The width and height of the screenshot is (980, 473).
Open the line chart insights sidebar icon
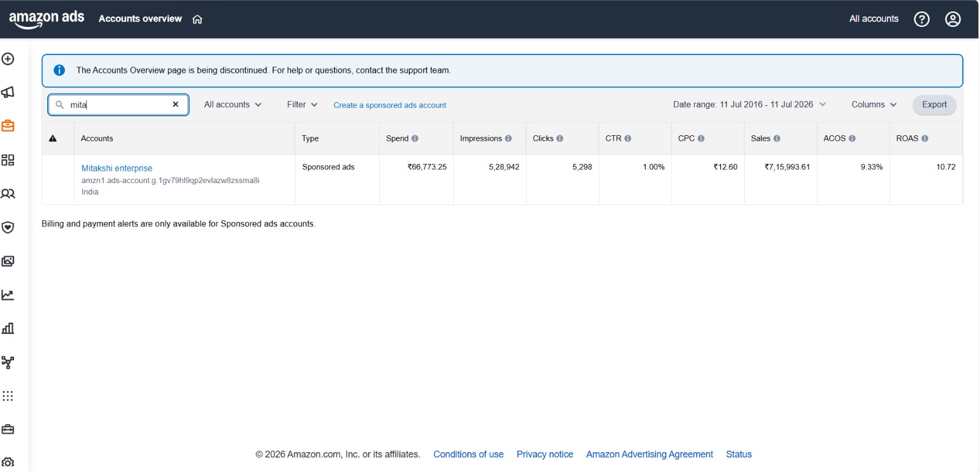[x=8, y=295]
